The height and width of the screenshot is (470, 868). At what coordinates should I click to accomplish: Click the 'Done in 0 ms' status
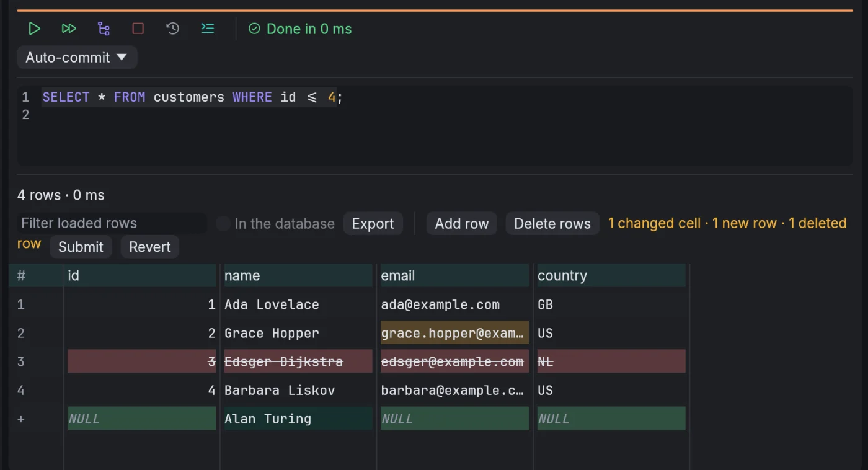click(x=300, y=29)
